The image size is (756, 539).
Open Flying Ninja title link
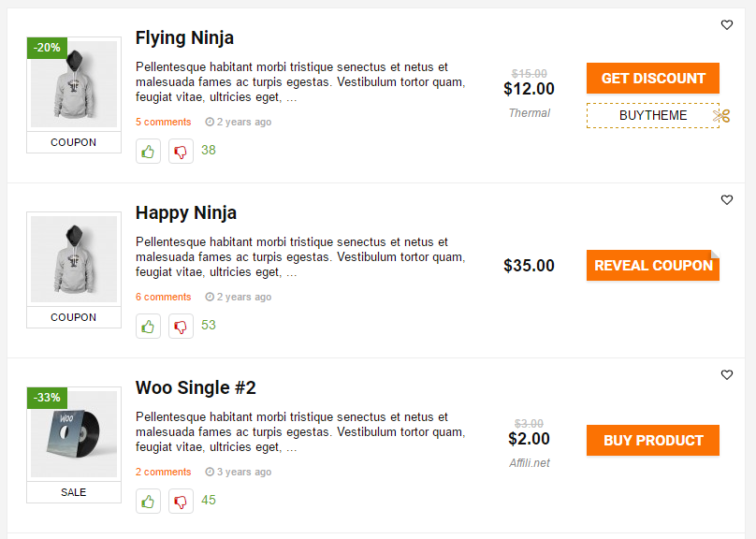click(184, 38)
